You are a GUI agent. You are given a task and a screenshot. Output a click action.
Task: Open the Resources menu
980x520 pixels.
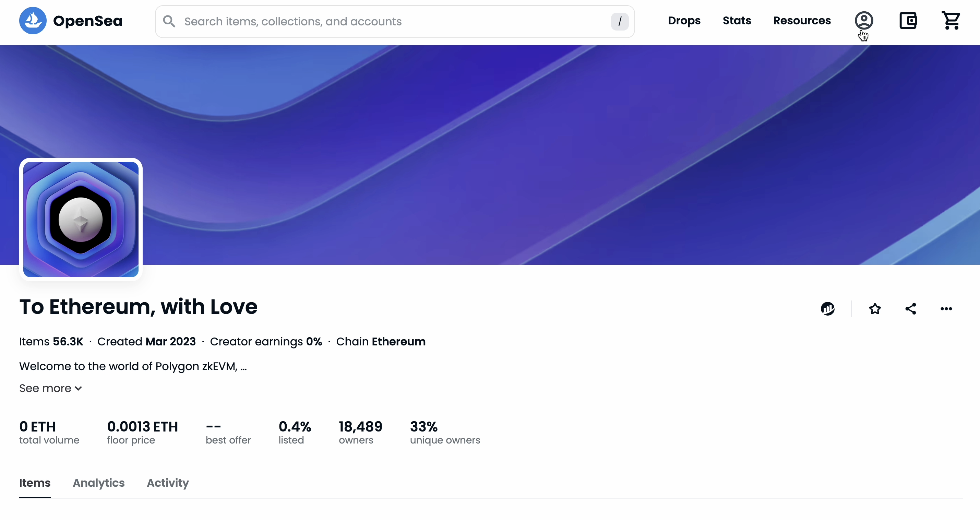point(802,21)
